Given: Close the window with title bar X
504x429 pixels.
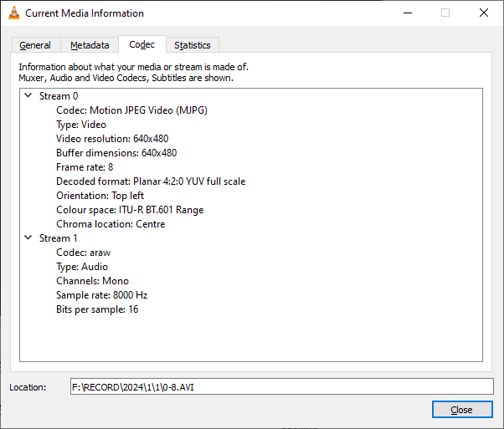Looking at the screenshot, I should pos(484,13).
